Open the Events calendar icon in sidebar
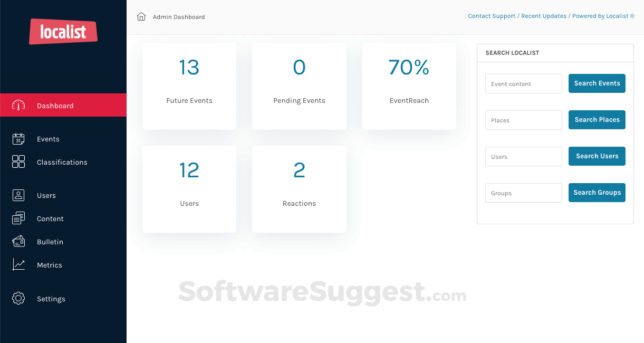Viewport: 644px width, 343px height. pos(18,139)
